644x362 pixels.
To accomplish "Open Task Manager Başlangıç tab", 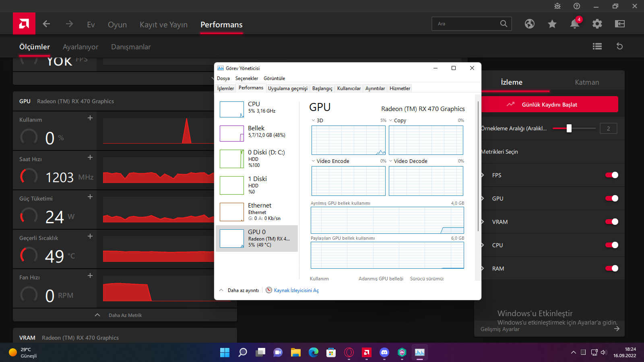I will pyautogui.click(x=322, y=88).
